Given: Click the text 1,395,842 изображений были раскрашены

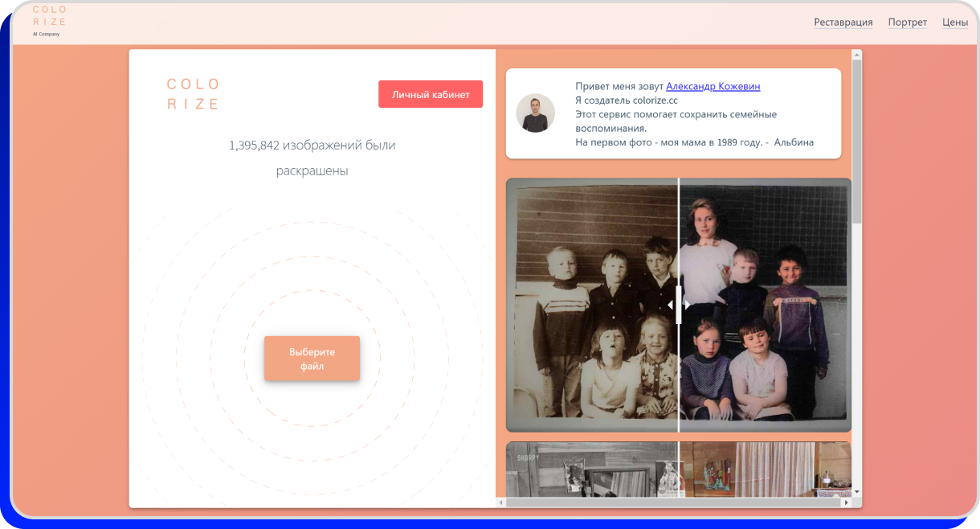Looking at the screenshot, I should (312, 158).
